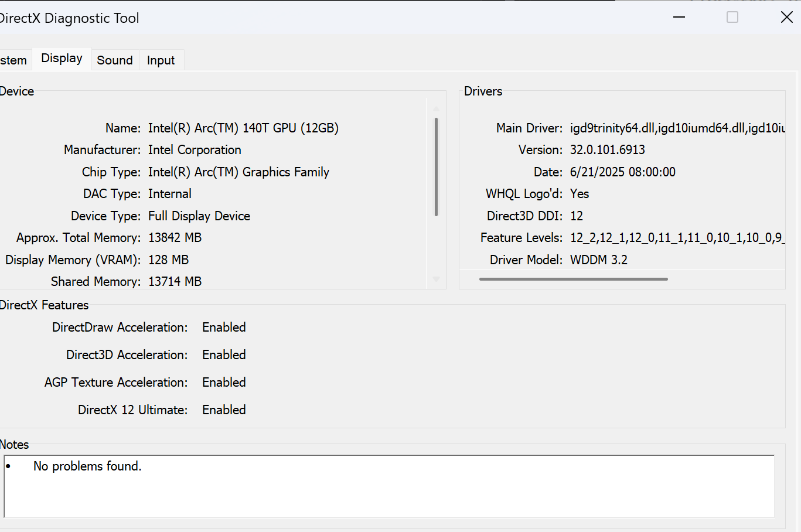This screenshot has height=532, width=801.
Task: Click the Feature Levels 12_2,12_1 value
Action: [677, 238]
